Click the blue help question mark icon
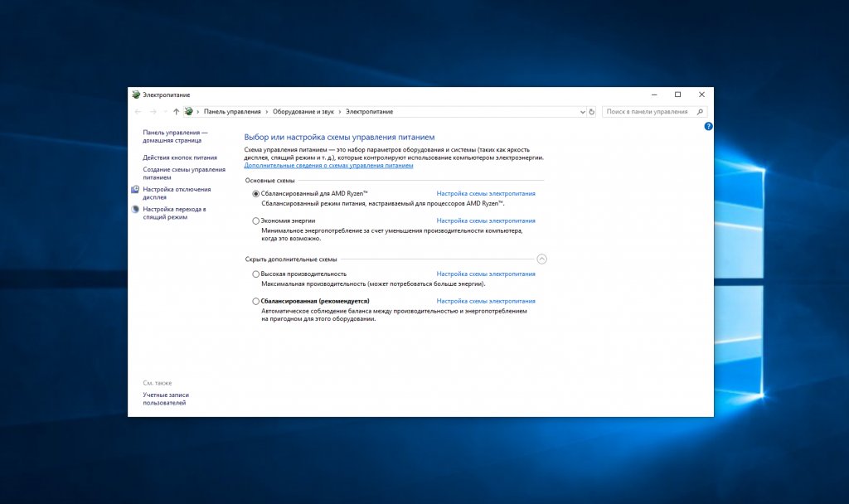 (x=708, y=126)
